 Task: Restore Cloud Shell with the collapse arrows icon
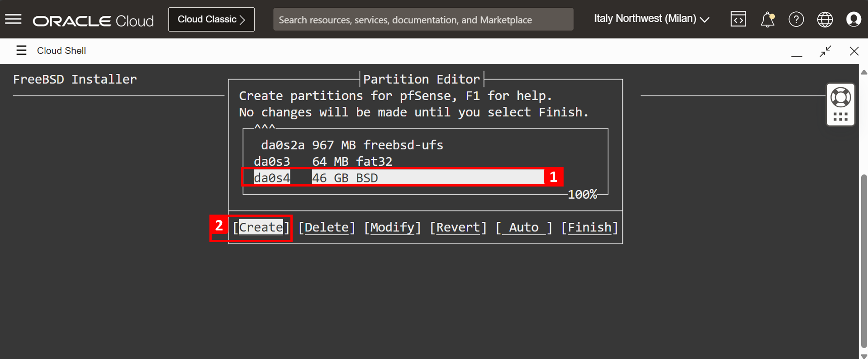pyautogui.click(x=825, y=51)
